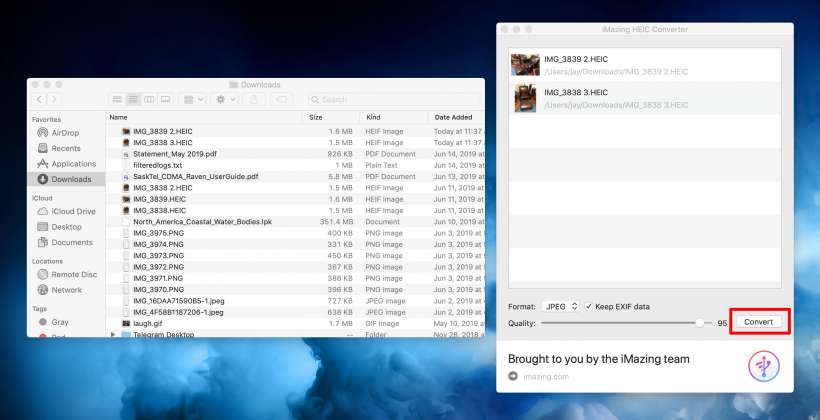Click the Finder edit tags icon
This screenshot has width=820, height=420.
tap(281, 99)
